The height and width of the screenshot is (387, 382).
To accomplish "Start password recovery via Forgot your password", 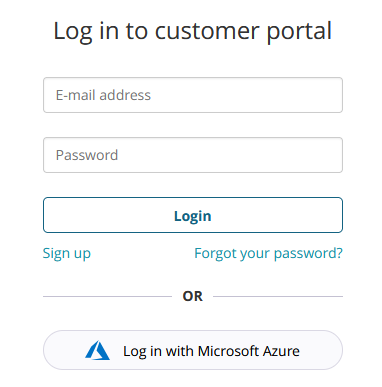I will 268,254.
